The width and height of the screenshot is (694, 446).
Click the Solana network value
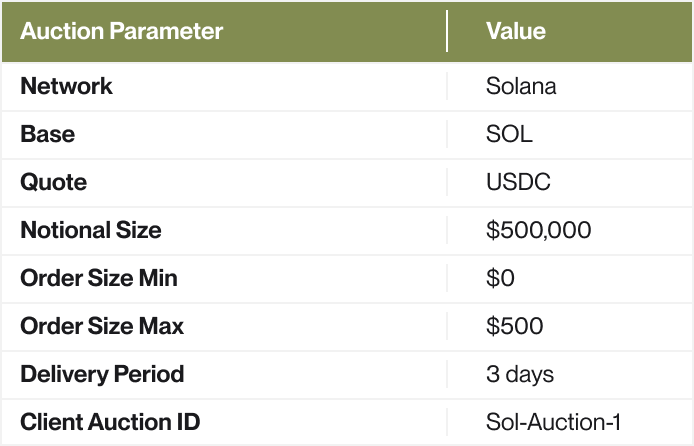521,86
